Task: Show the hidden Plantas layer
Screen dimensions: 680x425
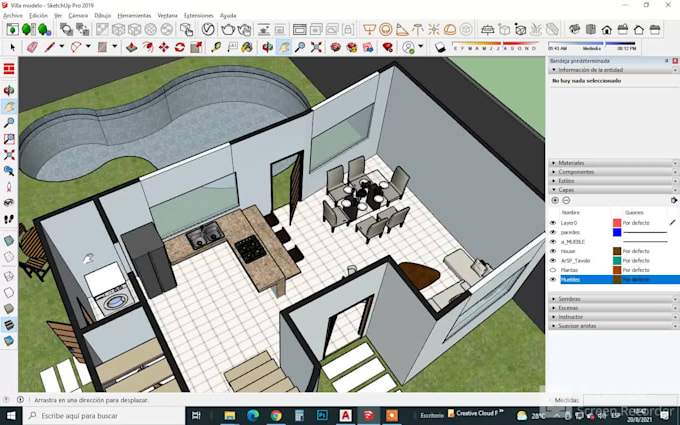Action: tap(553, 270)
